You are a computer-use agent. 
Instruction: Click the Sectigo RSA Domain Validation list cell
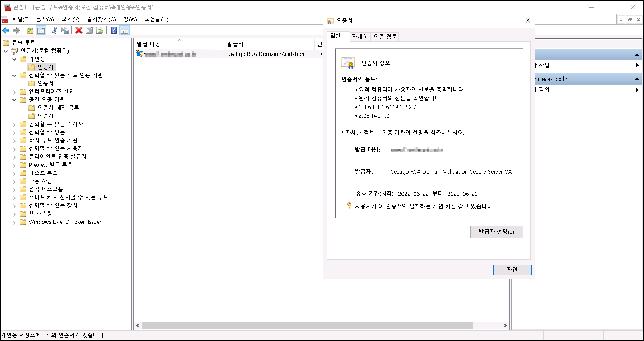coord(269,54)
